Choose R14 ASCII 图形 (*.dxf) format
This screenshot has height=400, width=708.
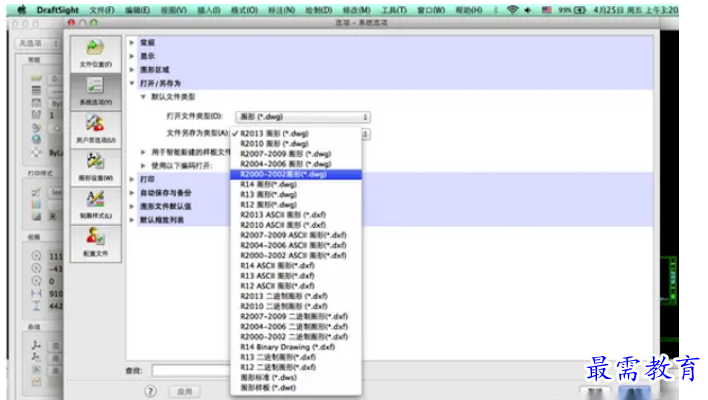(296, 265)
